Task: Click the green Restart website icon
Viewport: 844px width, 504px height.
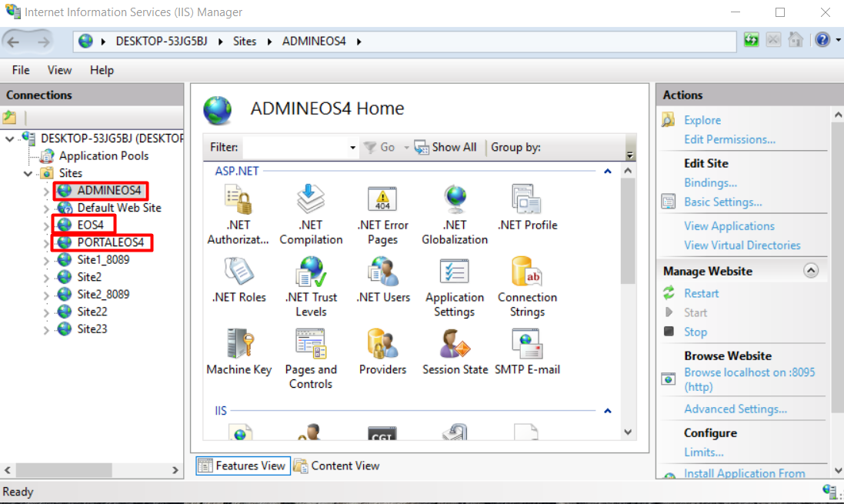Action: (x=669, y=293)
